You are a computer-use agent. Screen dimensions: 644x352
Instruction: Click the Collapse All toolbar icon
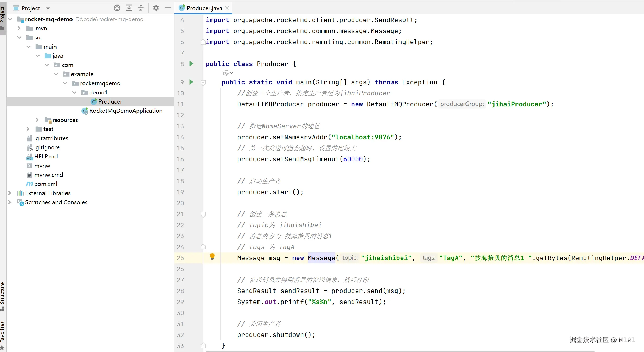[x=141, y=8]
